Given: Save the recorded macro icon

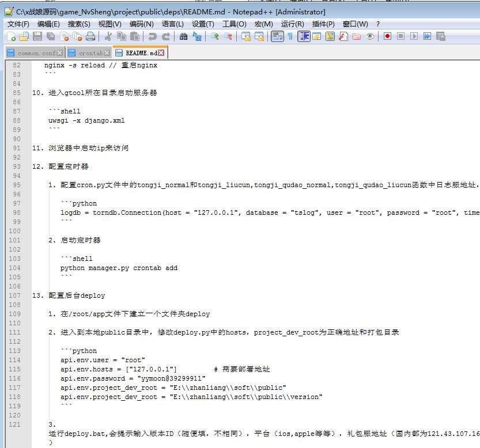Looking at the screenshot, I should pos(440,36).
